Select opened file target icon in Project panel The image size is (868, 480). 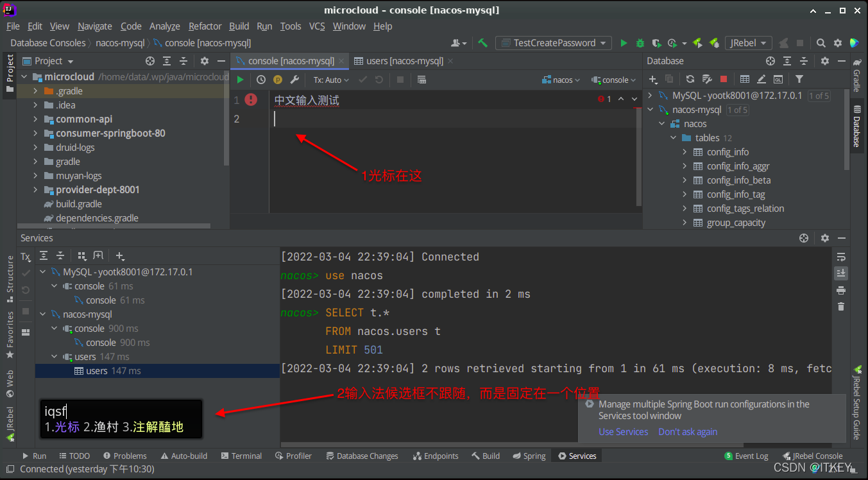click(150, 61)
